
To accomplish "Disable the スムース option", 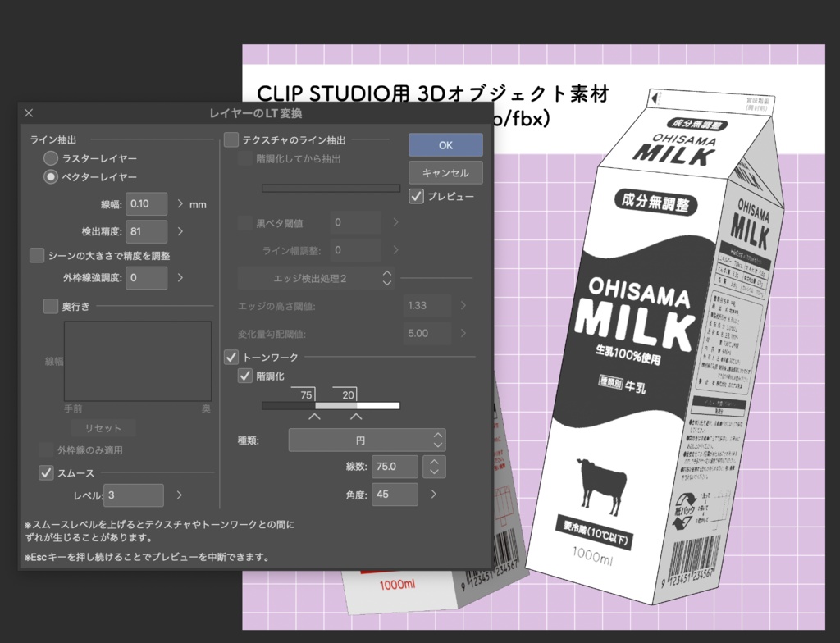I will (x=47, y=472).
